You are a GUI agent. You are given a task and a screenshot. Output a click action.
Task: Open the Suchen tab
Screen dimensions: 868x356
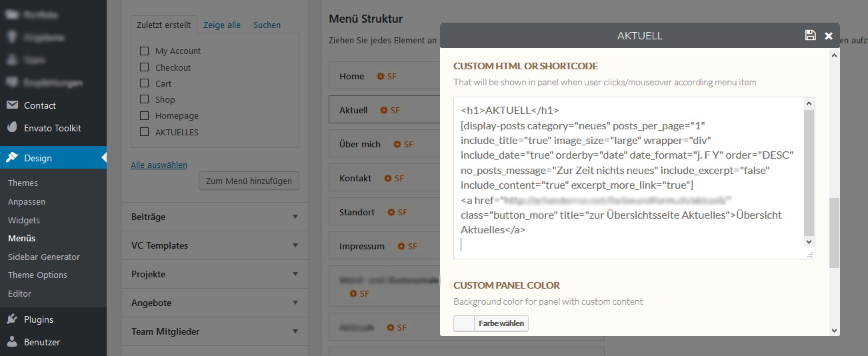pos(267,25)
